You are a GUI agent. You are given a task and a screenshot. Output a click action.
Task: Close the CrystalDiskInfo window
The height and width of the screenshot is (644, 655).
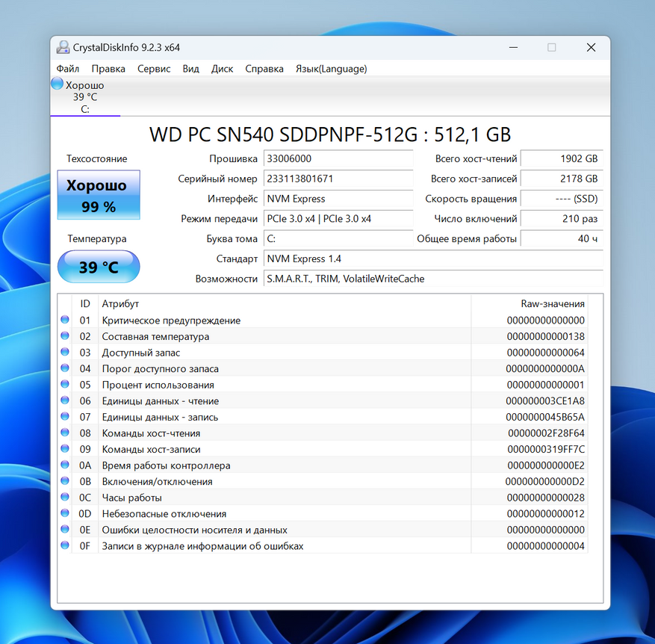[591, 48]
